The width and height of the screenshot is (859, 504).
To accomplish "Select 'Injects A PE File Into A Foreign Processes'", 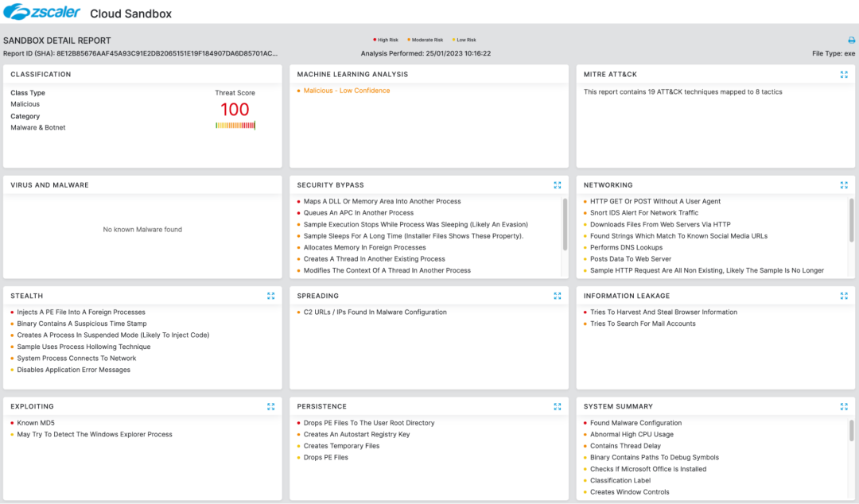I will [81, 312].
